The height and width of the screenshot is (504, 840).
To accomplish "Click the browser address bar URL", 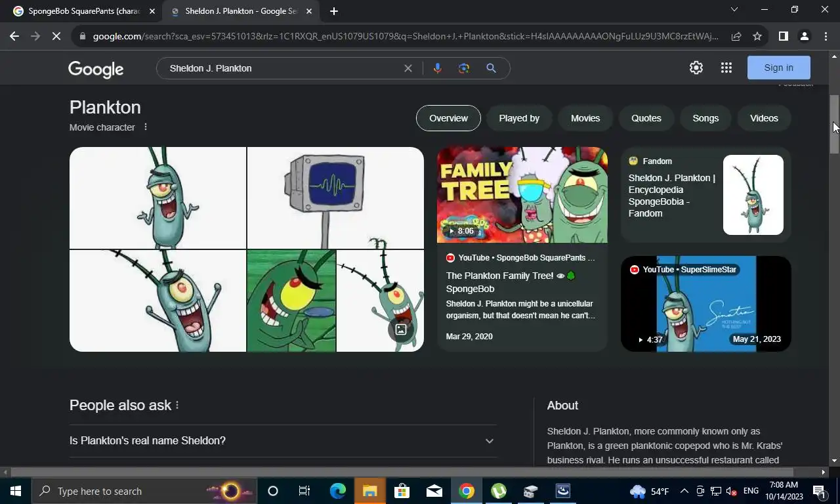I will click(x=405, y=36).
